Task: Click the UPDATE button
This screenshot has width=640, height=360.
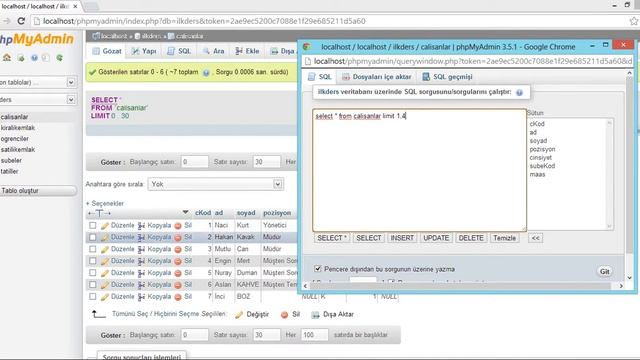Action: 436,238
